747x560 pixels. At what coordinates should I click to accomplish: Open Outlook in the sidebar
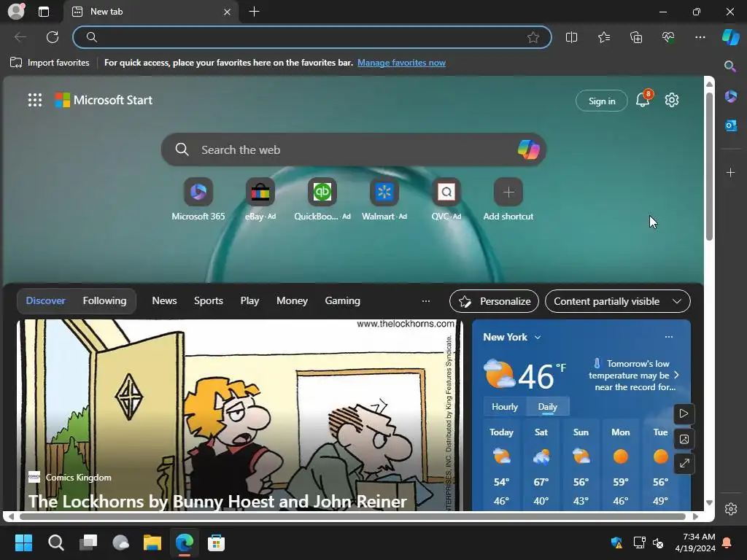pyautogui.click(x=730, y=125)
